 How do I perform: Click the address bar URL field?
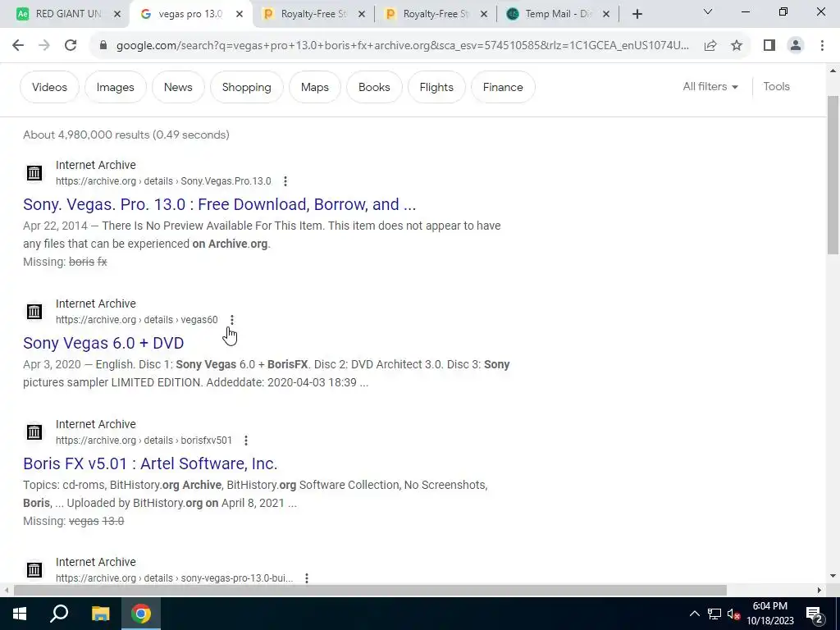402,46
